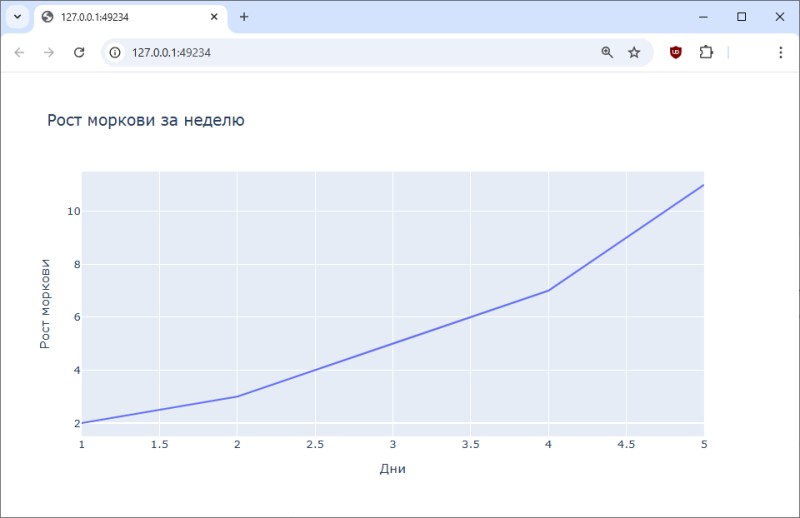View site information icon in address bar
This screenshot has height=518, width=800.
116,52
